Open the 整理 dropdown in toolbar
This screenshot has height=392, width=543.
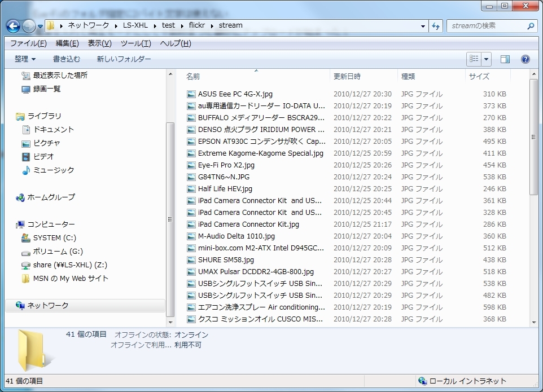tap(25, 59)
